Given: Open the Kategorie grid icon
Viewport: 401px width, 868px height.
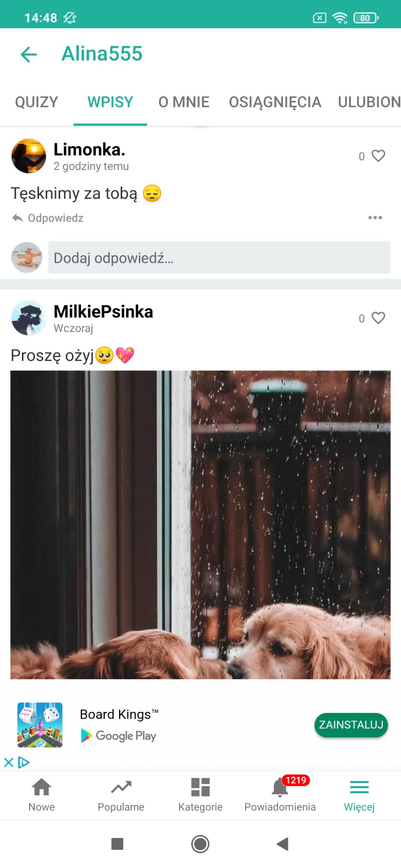Looking at the screenshot, I should 201,787.
